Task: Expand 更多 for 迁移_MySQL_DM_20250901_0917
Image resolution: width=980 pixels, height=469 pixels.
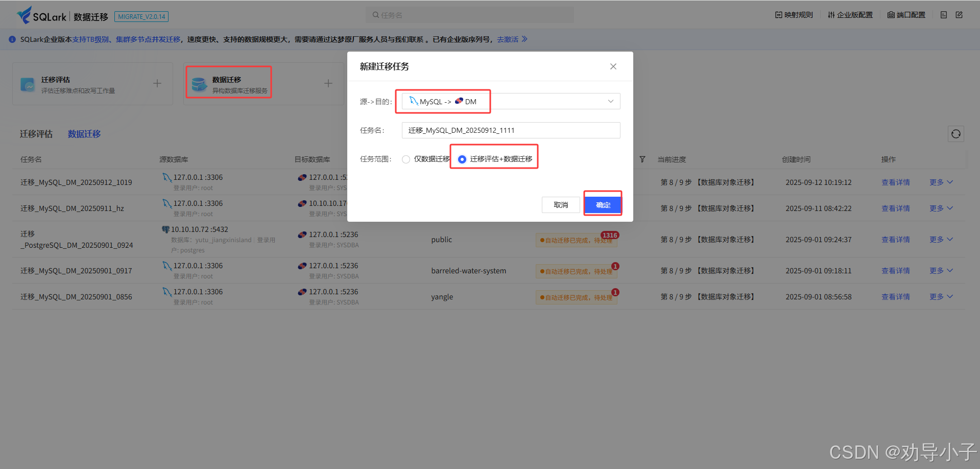Action: 941,271
